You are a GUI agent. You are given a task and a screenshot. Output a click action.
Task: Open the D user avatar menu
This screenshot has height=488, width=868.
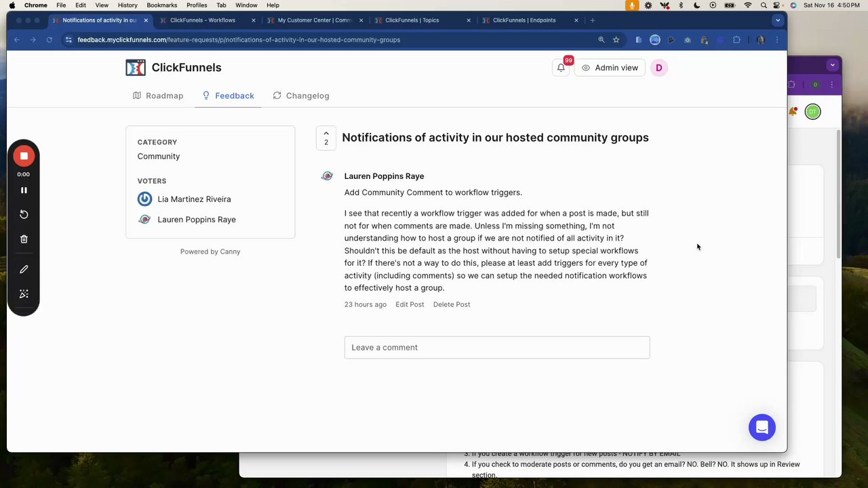[658, 68]
